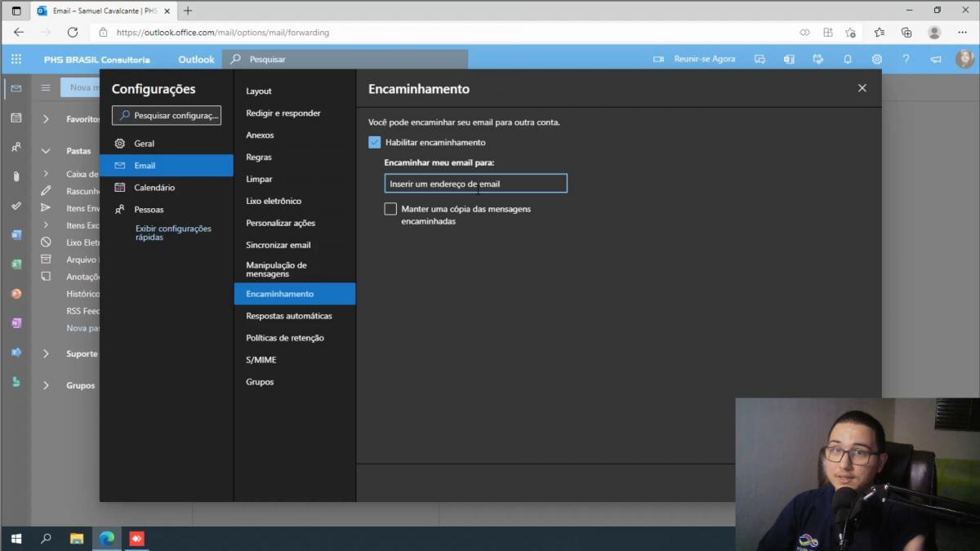Open Personalizar ações settings

295,223
